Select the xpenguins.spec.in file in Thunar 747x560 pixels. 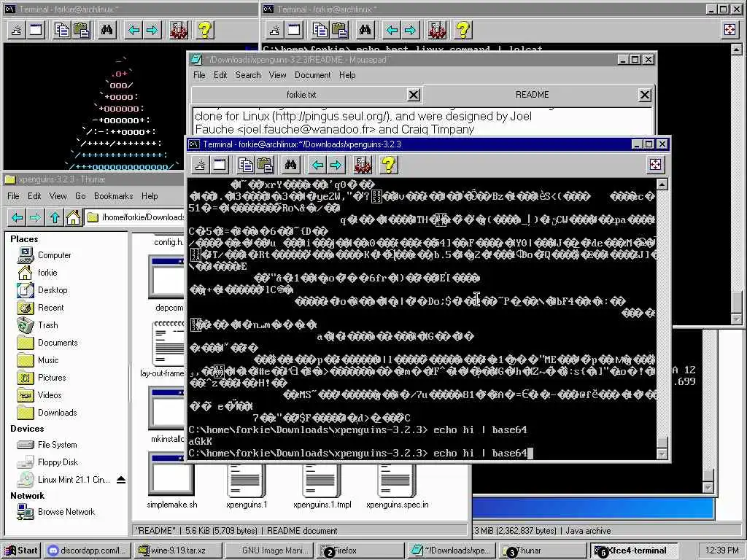(398, 486)
